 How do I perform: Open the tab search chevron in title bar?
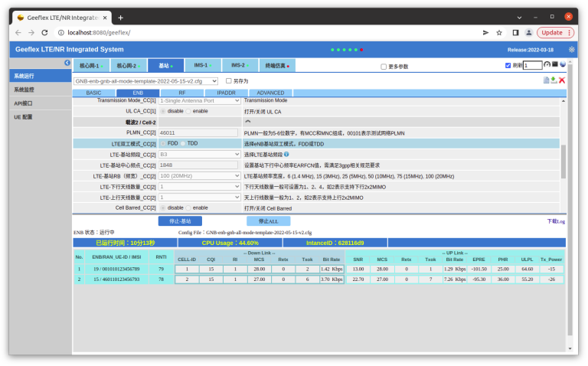519,18
